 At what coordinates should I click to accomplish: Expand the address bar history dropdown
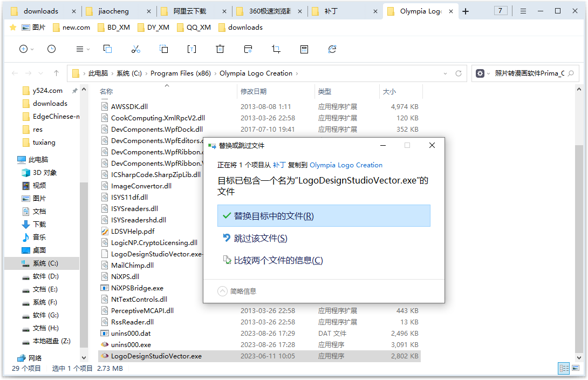tap(445, 73)
